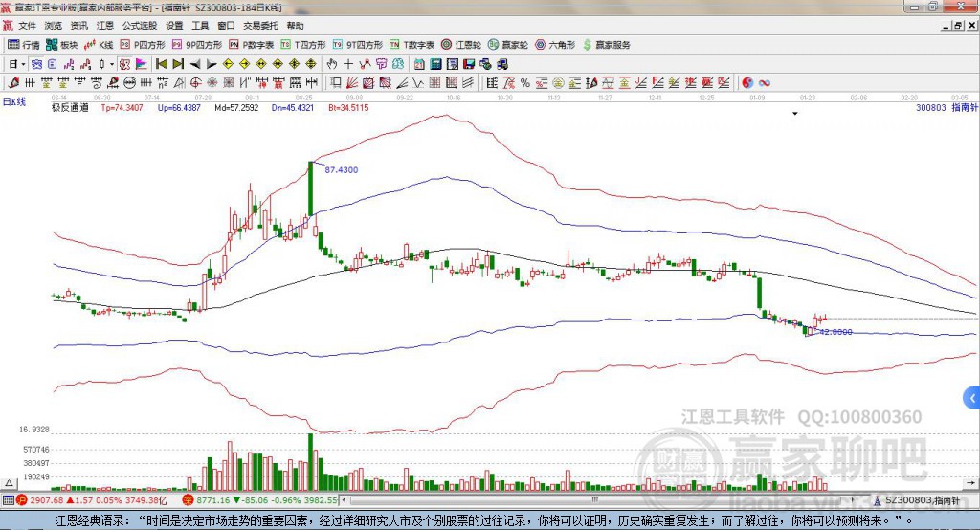The image size is (980, 530).
Task: Click the 板块 toolbar button
Action: 62,45
